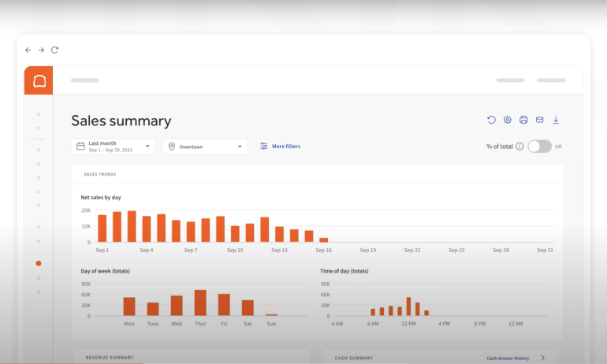The height and width of the screenshot is (364, 607).
Task: Click the print report icon
Action: (523, 120)
